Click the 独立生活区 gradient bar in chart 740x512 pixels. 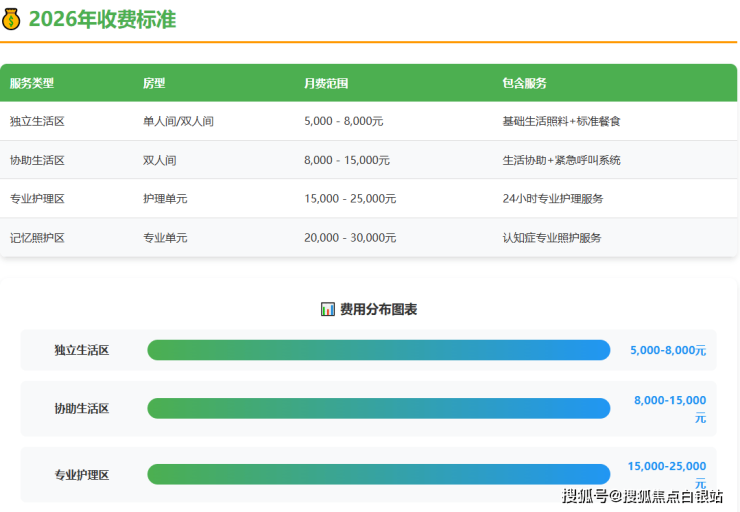tap(378, 350)
